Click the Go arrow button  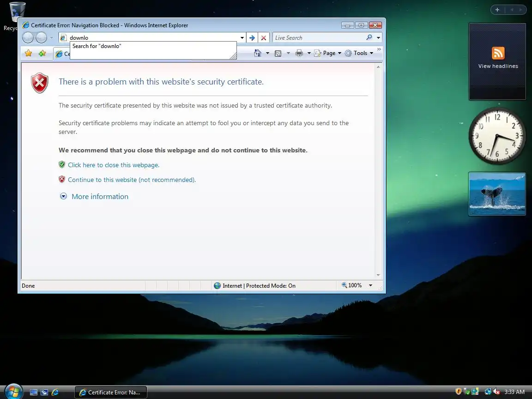tap(252, 38)
